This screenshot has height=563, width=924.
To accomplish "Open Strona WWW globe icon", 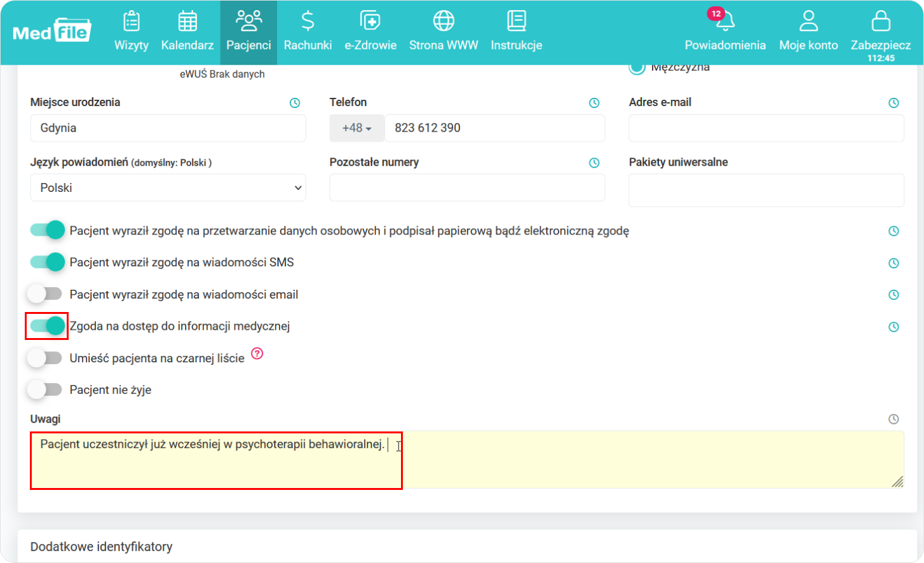I will coord(444,21).
